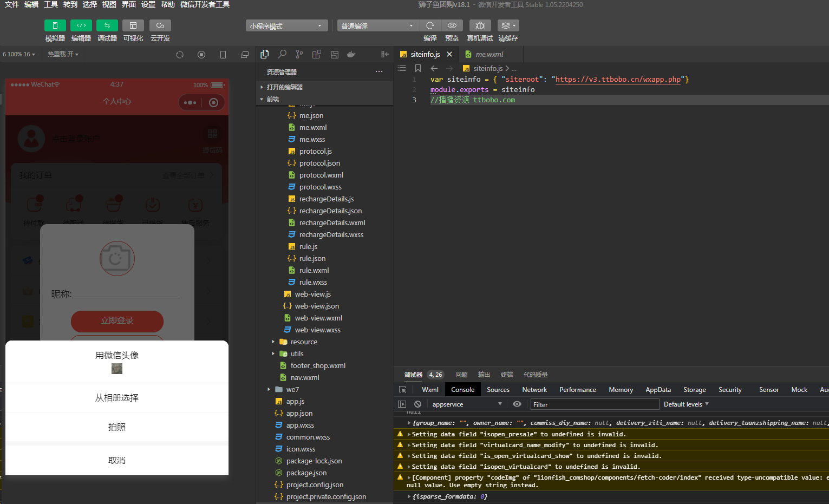Click 取消 in simulator action sheet
This screenshot has height=504, width=829.
pyautogui.click(x=117, y=460)
